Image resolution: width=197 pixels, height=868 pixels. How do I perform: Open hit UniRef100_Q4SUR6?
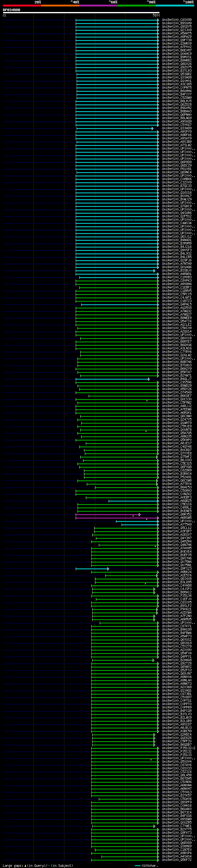tap(176, 213)
